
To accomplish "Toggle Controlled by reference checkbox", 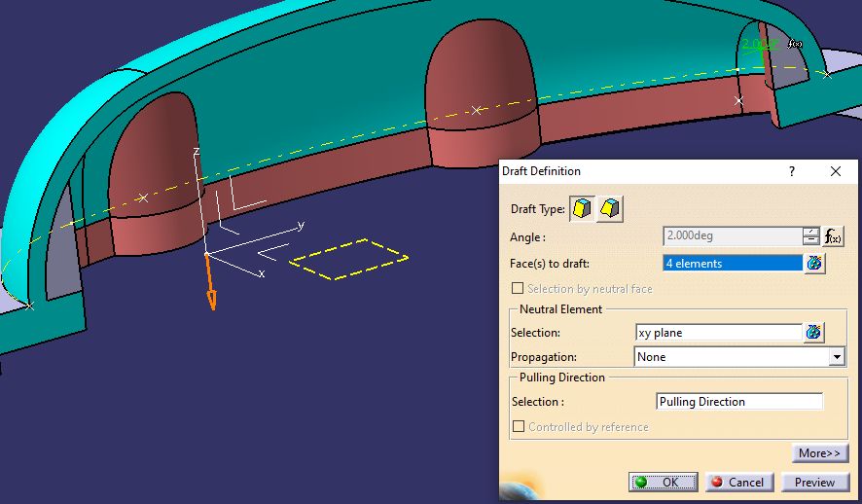I will click(519, 427).
